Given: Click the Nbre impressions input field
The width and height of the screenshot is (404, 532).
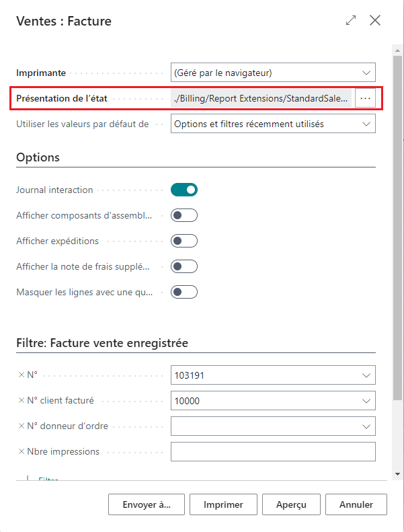Looking at the screenshot, I should pyautogui.click(x=273, y=452).
